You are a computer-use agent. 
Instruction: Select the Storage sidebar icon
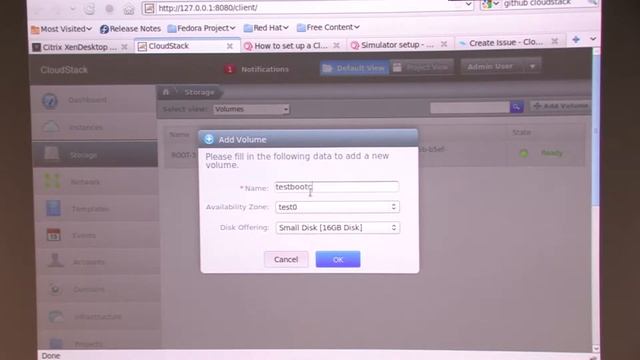coord(52,154)
